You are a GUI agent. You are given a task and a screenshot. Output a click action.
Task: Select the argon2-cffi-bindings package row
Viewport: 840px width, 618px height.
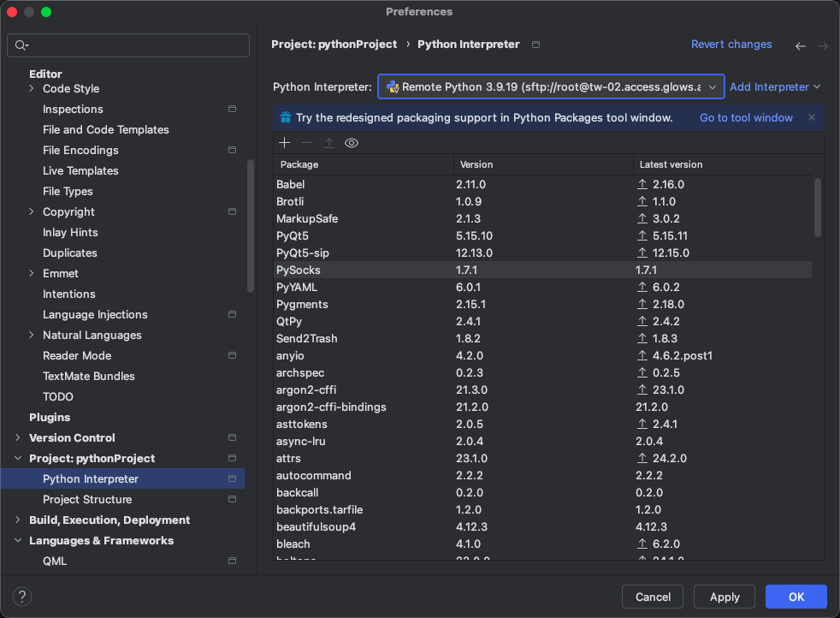click(542, 407)
